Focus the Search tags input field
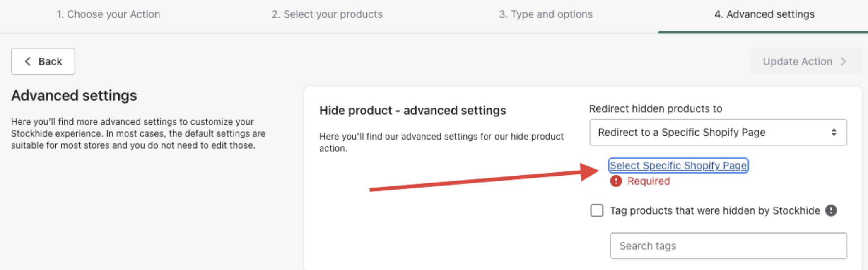The width and height of the screenshot is (868, 270). (728, 246)
